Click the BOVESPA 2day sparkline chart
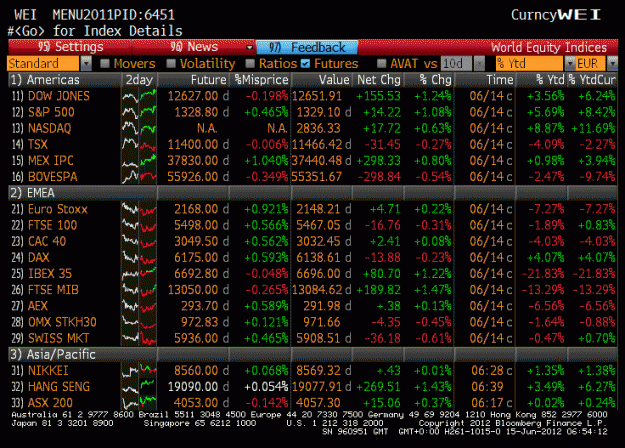This screenshot has height=448, width=625. coord(139,177)
